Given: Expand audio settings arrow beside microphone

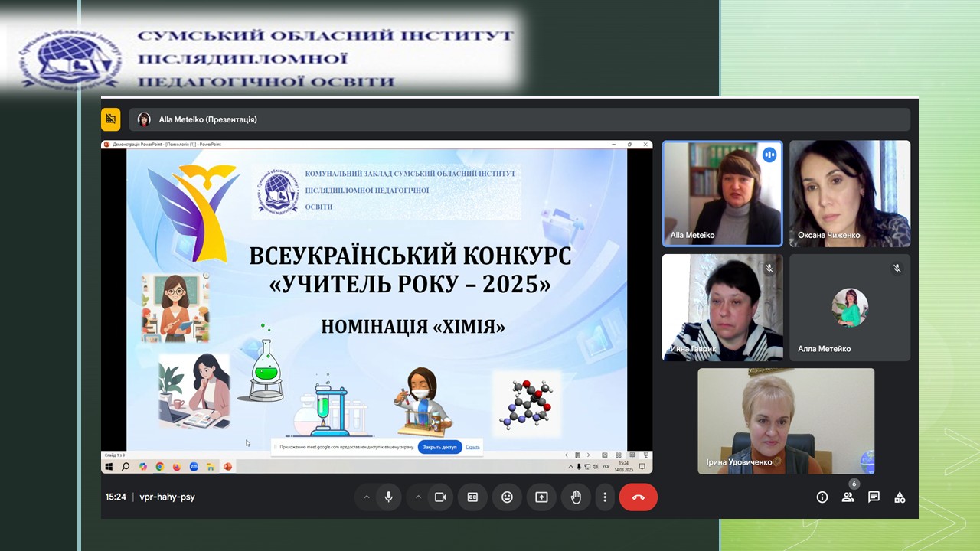Looking at the screenshot, I should pyautogui.click(x=367, y=497).
